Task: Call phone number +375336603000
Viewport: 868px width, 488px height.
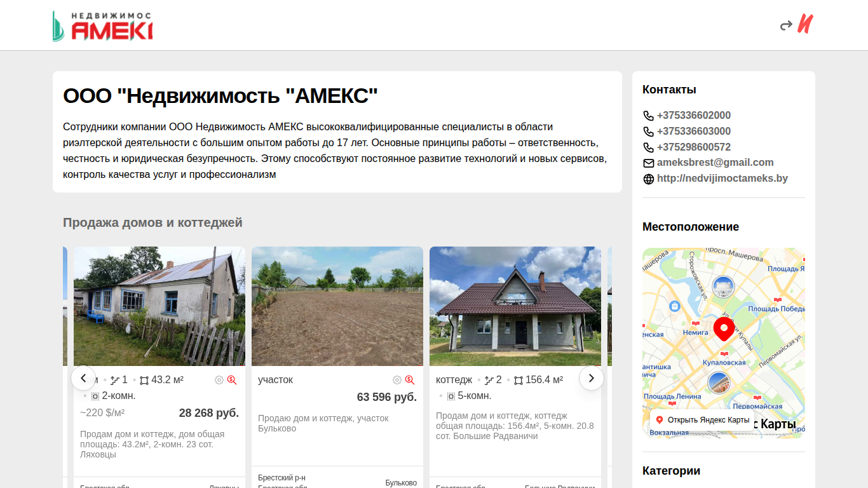Action: click(x=694, y=132)
